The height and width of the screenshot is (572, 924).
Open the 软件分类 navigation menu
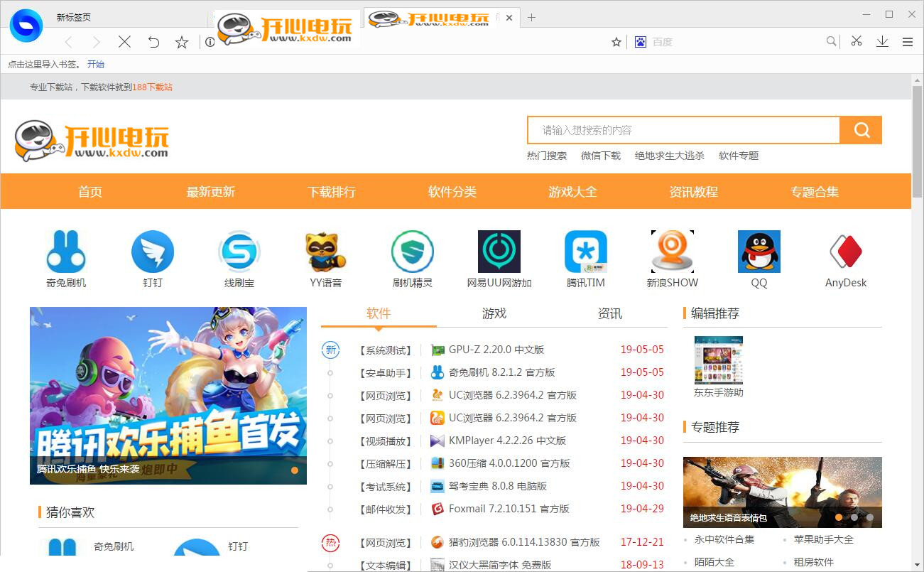coord(452,191)
